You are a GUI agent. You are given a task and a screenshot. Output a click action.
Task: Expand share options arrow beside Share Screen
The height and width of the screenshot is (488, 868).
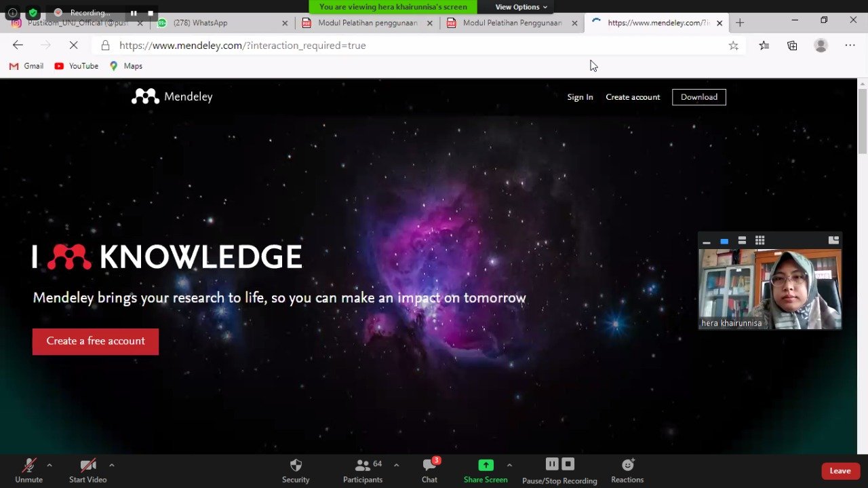(509, 465)
